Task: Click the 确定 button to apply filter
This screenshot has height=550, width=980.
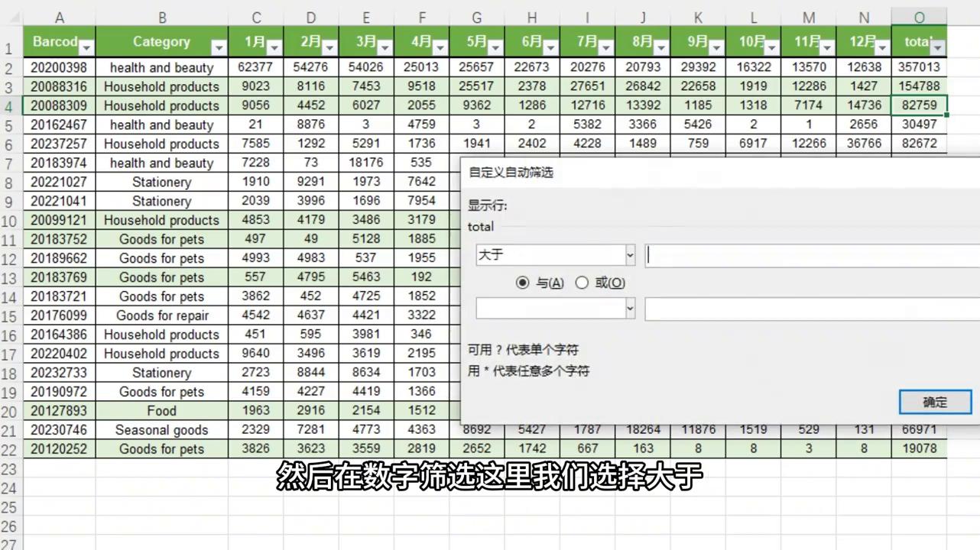Action: pos(934,402)
